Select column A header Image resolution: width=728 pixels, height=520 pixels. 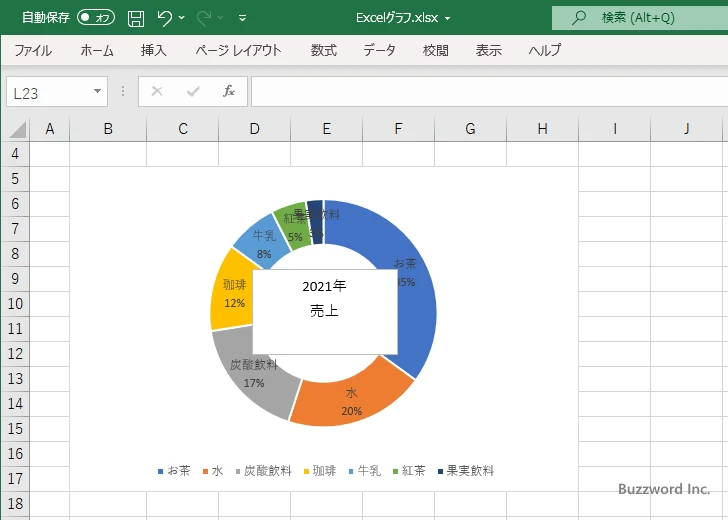tap(50, 129)
